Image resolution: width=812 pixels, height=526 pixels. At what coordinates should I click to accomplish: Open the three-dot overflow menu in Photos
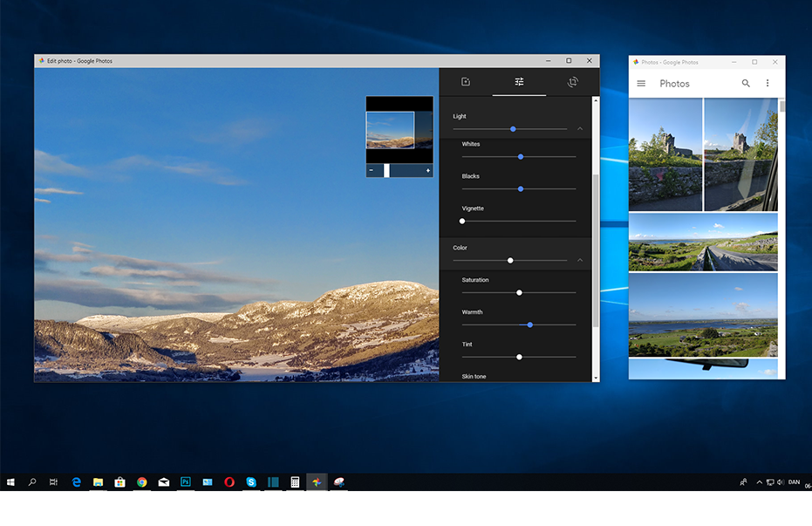[768, 83]
